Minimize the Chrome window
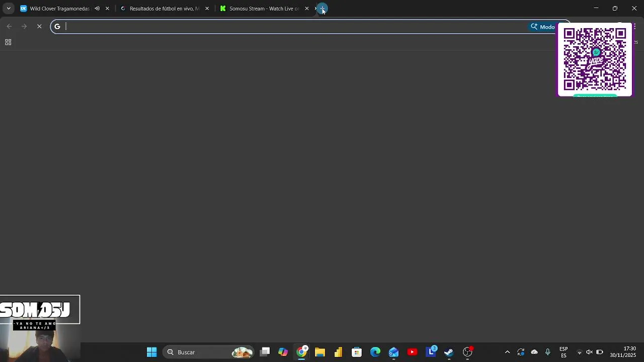This screenshot has height=362, width=644. 596,9
